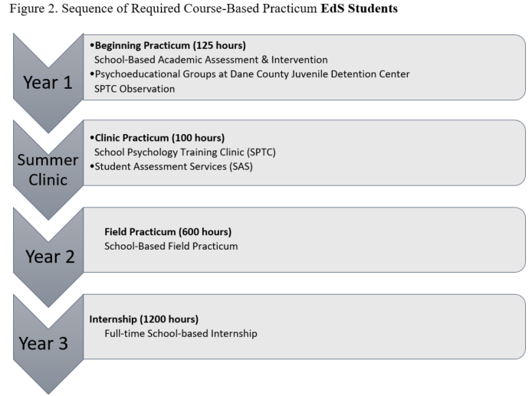Select Full-time School-based Internship text

point(181,333)
